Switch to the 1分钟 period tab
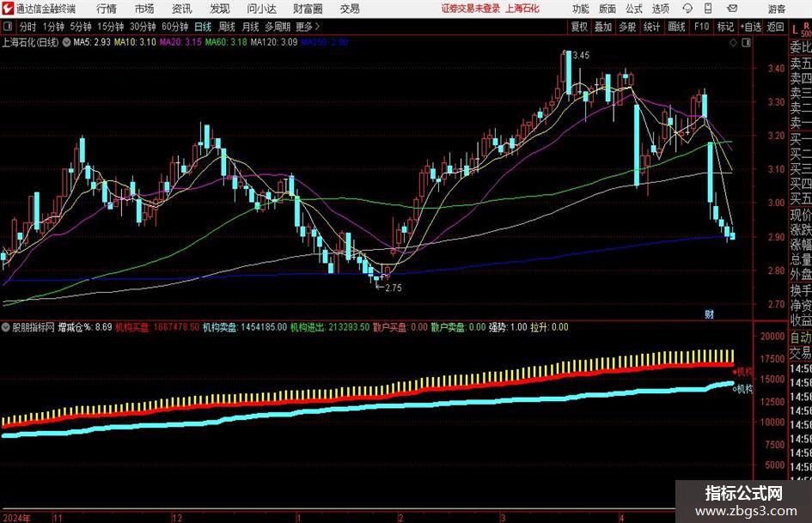The height and width of the screenshot is (523, 812). [53, 27]
